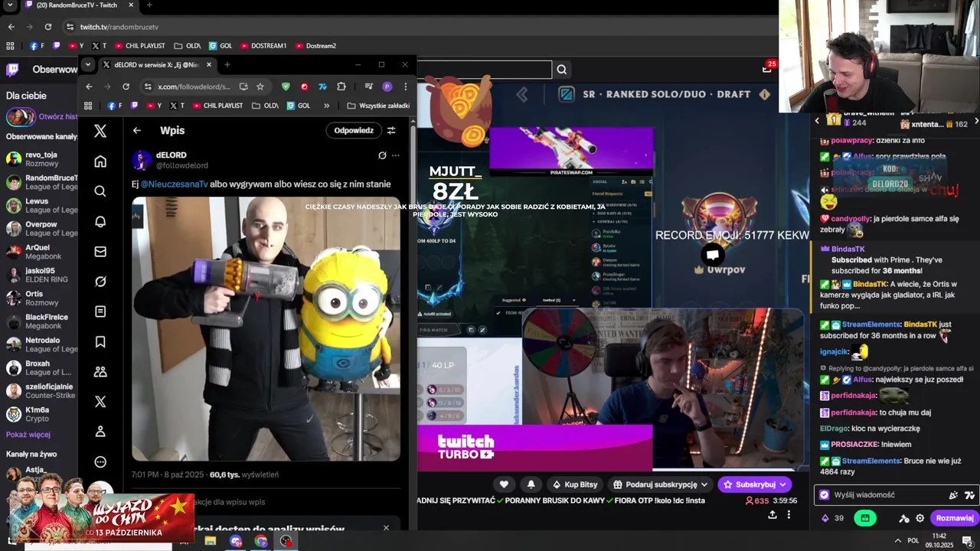Expand hidden bookmarks chevron in X window
This screenshot has width=980, height=551.
(x=326, y=106)
